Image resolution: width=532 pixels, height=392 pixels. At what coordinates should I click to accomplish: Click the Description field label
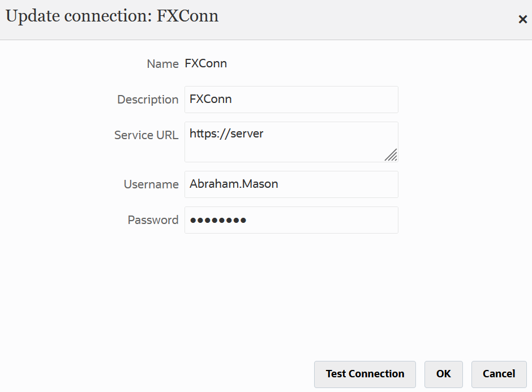(148, 100)
